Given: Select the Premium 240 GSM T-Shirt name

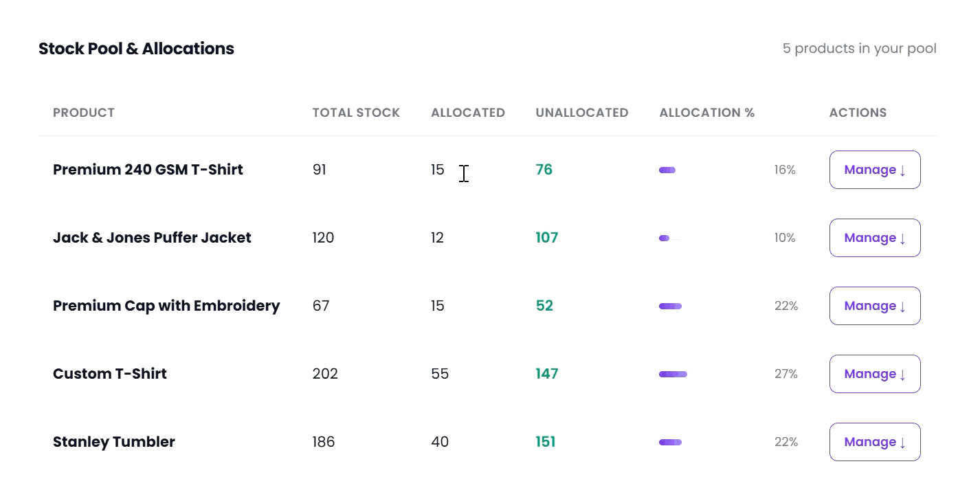Looking at the screenshot, I should click(148, 170).
